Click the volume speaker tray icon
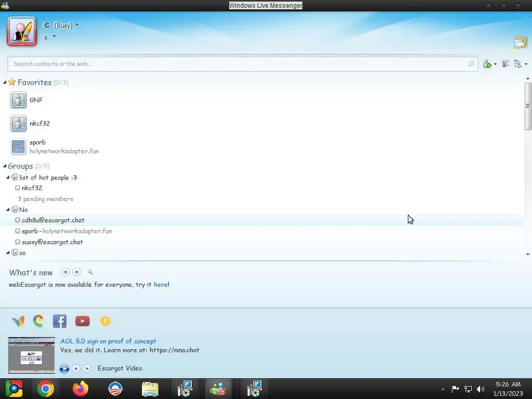532x399 pixels. pyautogui.click(x=481, y=389)
